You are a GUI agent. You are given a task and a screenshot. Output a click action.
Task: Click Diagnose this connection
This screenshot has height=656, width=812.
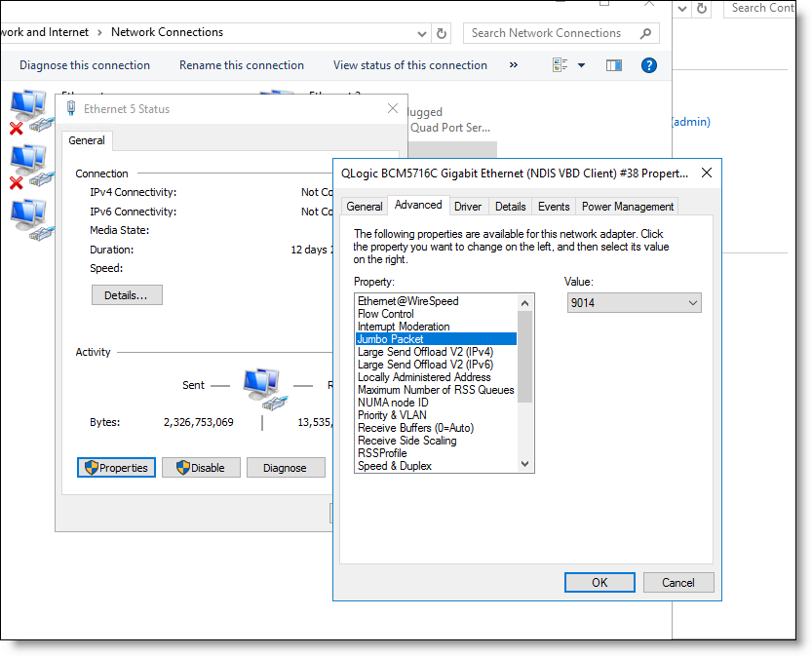[85, 65]
